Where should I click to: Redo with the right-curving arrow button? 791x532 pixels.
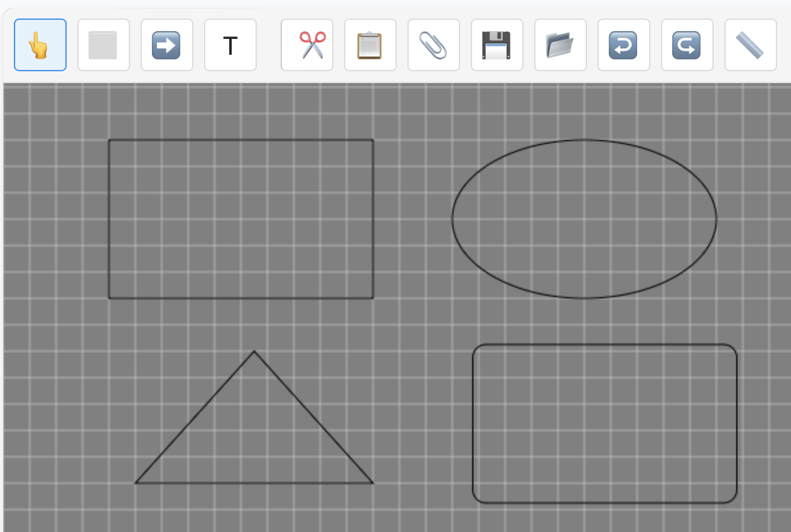(687, 45)
